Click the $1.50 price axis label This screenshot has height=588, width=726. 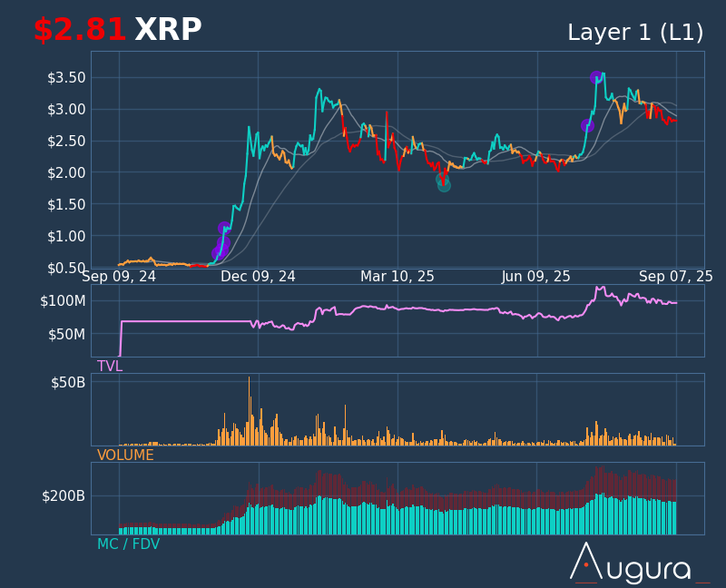tap(66, 204)
